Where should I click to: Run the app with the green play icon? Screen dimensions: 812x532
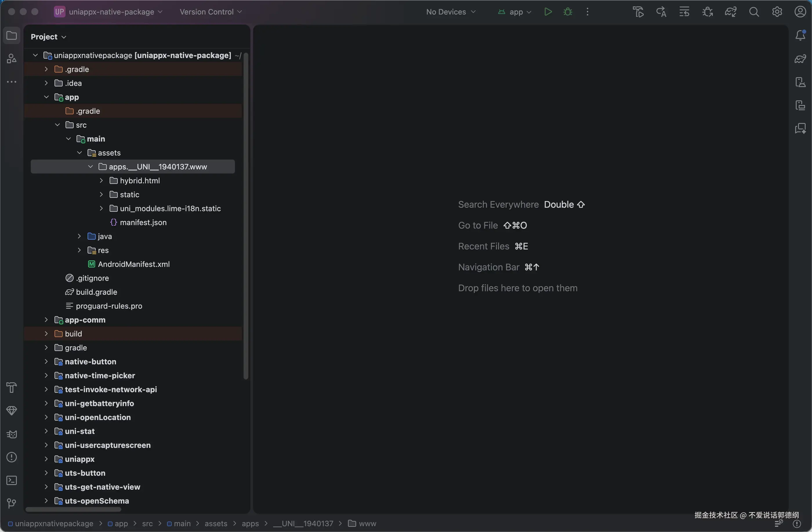click(x=548, y=12)
